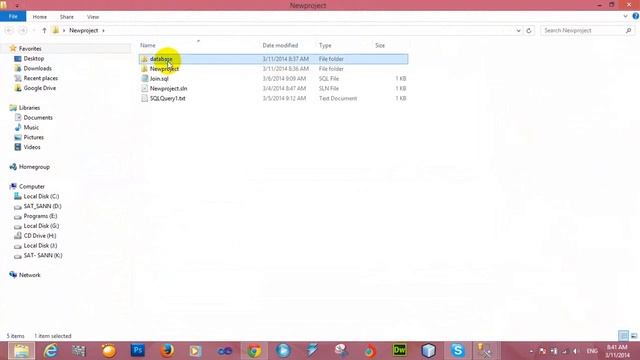
Task: Click the Newproject.sln file icon
Action: pos(144,88)
